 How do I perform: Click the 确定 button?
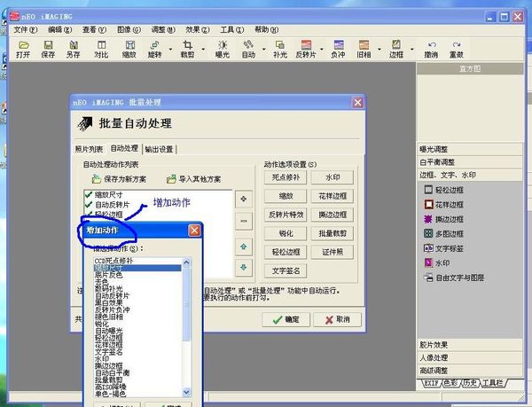coord(285,319)
